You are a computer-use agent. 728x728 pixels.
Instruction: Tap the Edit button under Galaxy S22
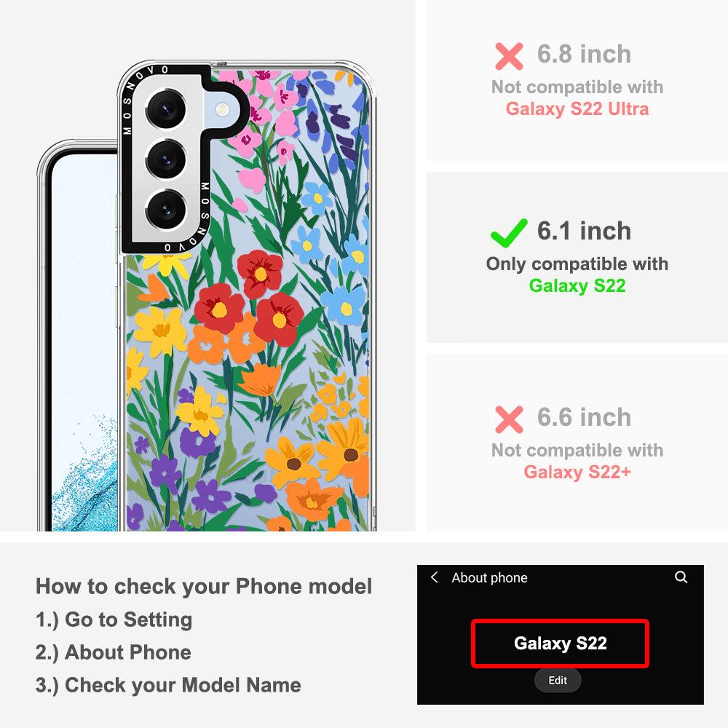point(558,680)
